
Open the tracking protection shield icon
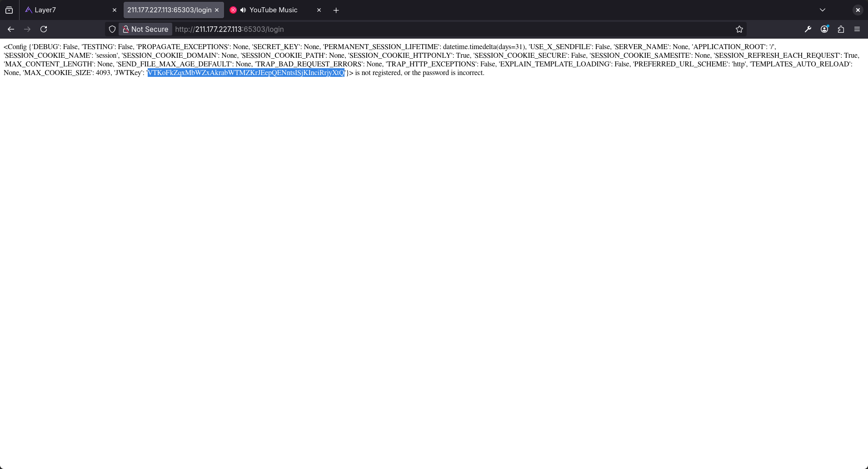point(112,29)
